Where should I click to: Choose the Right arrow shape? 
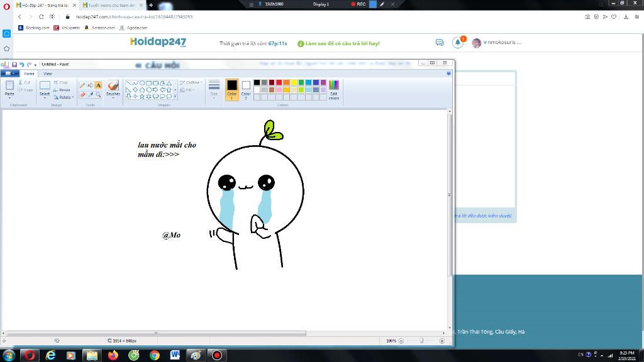tap(155, 89)
